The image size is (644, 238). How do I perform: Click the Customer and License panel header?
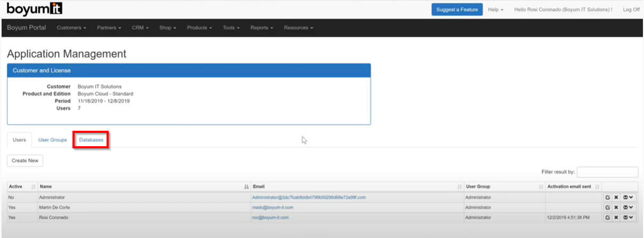click(x=189, y=70)
